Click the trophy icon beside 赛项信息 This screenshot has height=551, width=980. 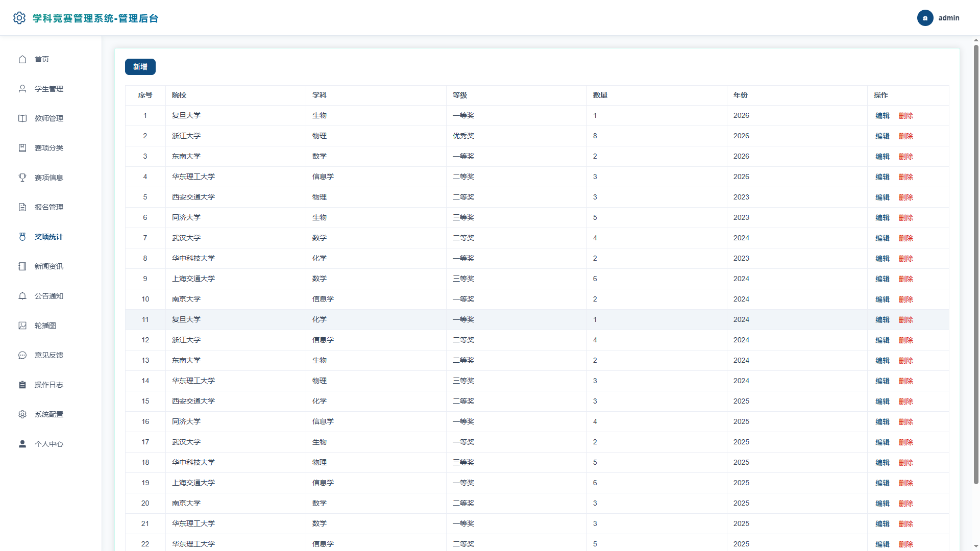coord(22,178)
